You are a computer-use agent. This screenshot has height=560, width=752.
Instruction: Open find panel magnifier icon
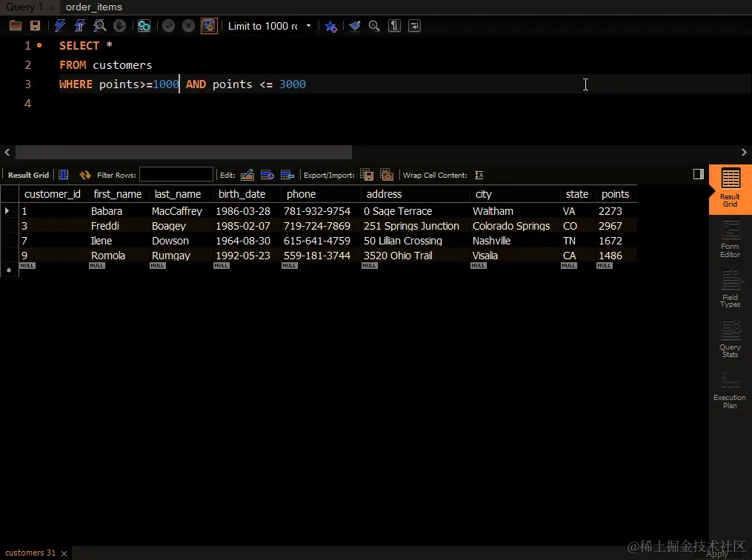374,26
